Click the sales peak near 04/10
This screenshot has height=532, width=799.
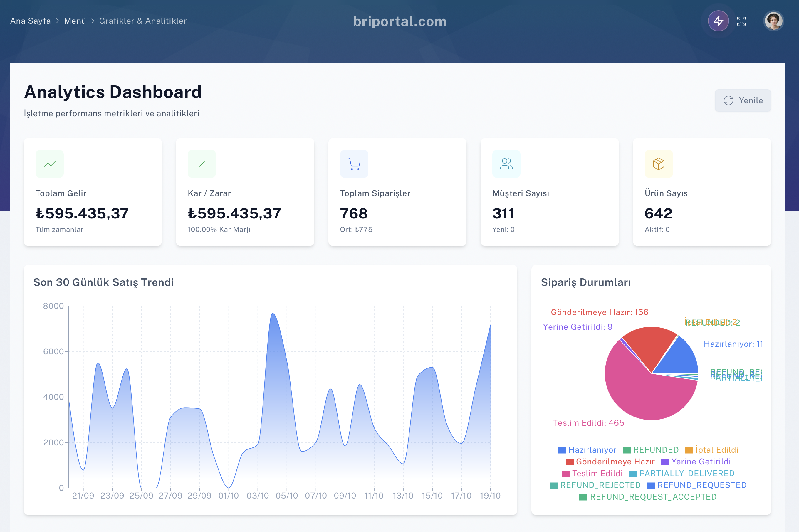point(273,314)
